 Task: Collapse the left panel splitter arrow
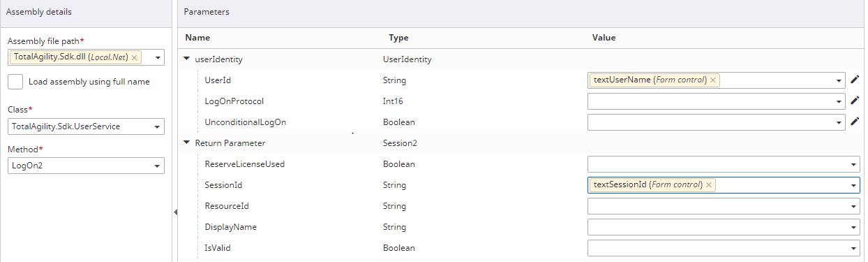click(x=175, y=212)
